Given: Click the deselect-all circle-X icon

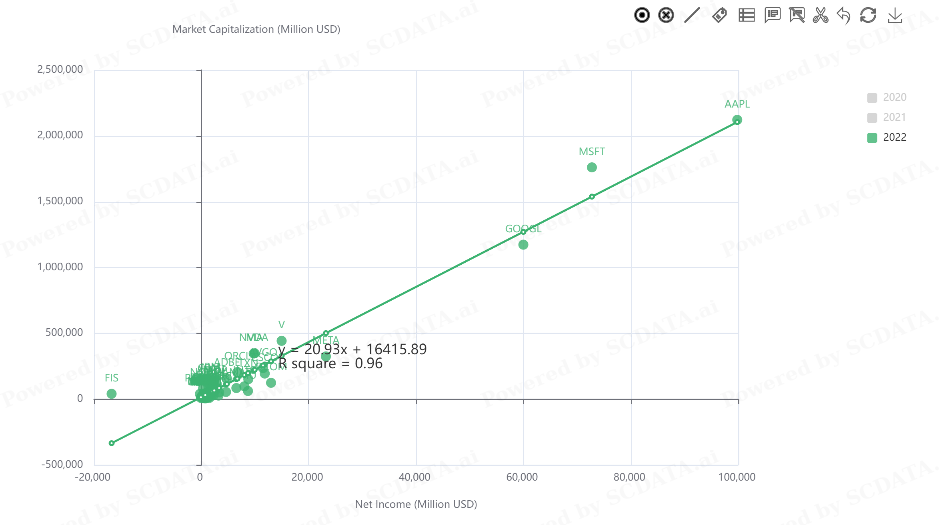Looking at the screenshot, I should coord(666,15).
